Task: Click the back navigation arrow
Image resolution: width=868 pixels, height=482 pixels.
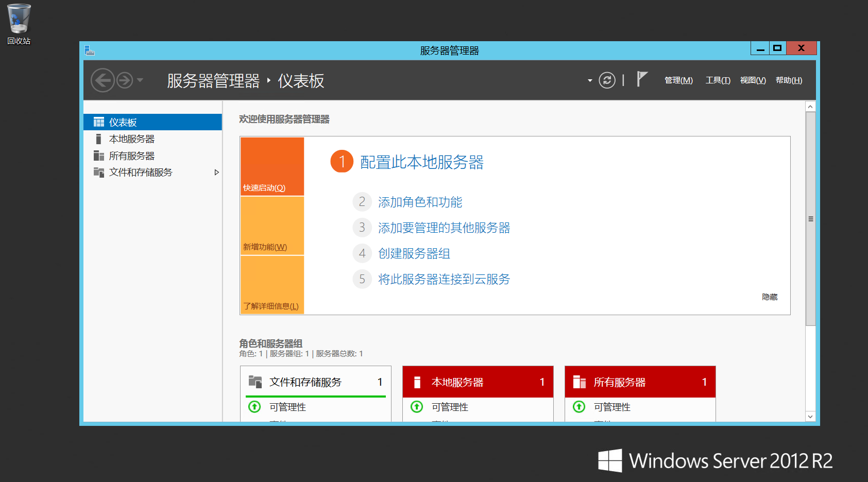Action: coord(103,80)
